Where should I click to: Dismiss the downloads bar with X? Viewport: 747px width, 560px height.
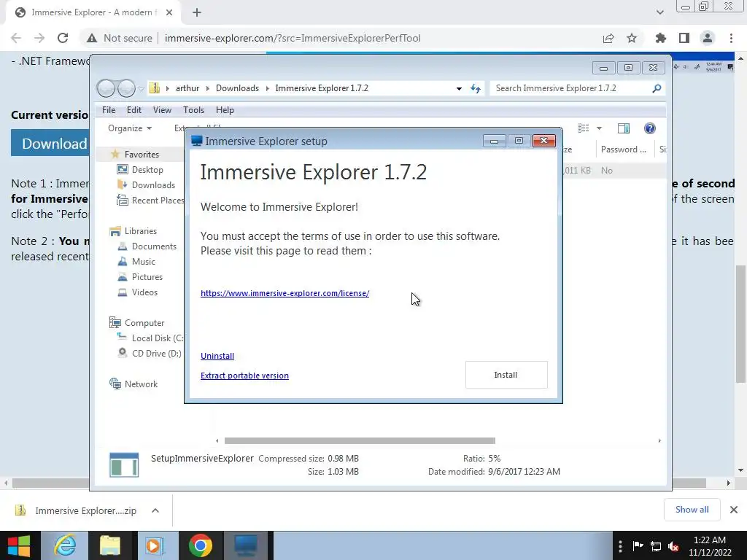(734, 510)
